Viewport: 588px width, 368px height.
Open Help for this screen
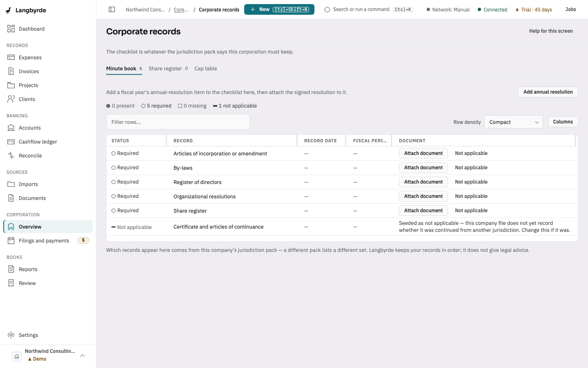tap(551, 31)
